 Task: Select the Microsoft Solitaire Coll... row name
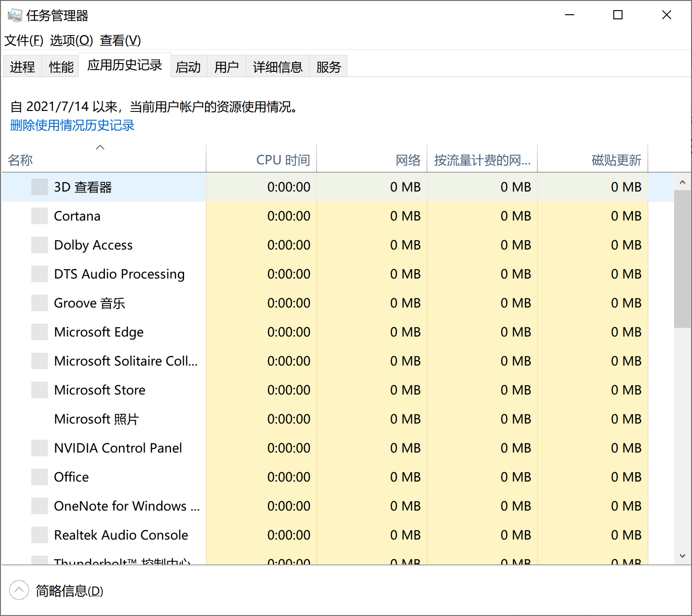click(x=126, y=361)
